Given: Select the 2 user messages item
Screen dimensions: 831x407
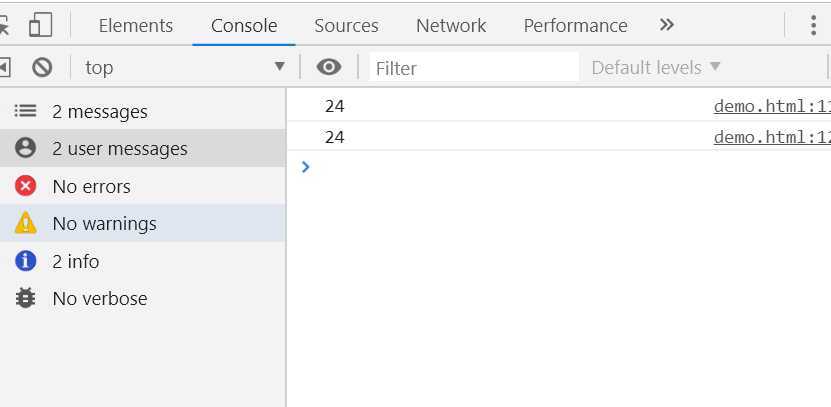Looking at the screenshot, I should pos(143,148).
